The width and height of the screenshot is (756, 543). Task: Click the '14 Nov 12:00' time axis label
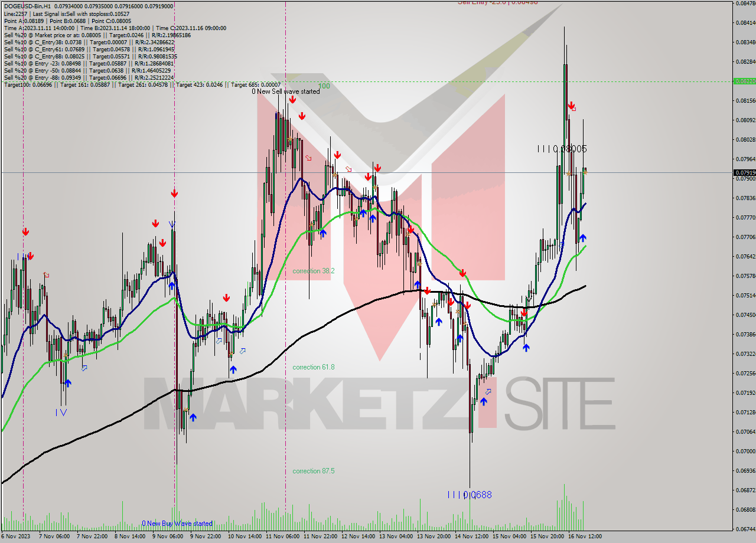point(472,537)
